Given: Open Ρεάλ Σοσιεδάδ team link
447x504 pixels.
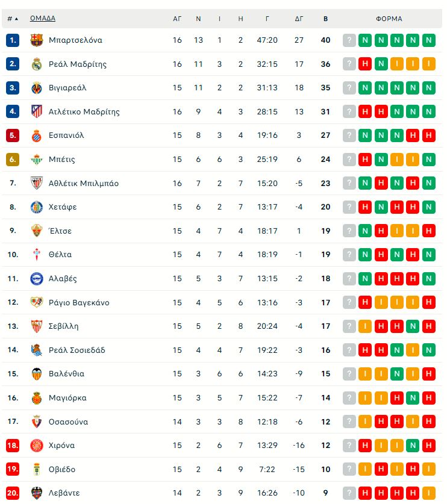Looking at the screenshot, I should (x=77, y=350).
